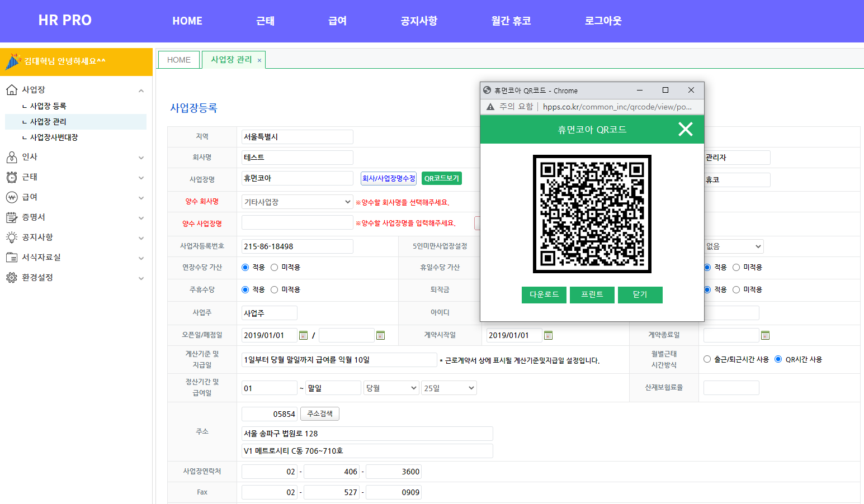Click the 사업장 house icon in sidebar
This screenshot has width=864, height=504.
click(x=12, y=90)
